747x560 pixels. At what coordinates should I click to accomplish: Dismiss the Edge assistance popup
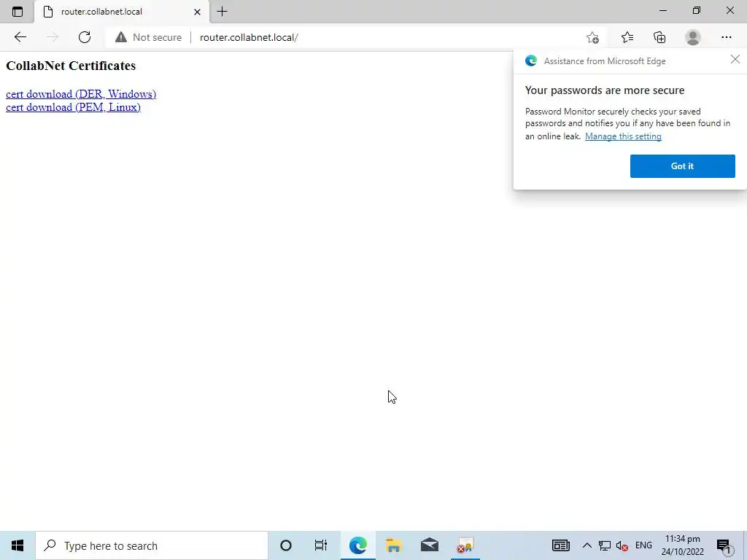(x=735, y=59)
